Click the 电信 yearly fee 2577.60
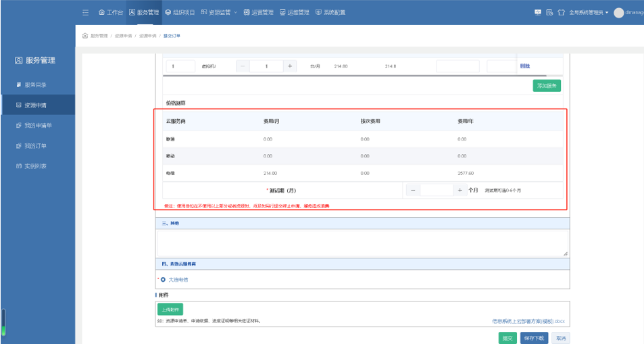This screenshot has height=344, width=644. [x=466, y=174]
